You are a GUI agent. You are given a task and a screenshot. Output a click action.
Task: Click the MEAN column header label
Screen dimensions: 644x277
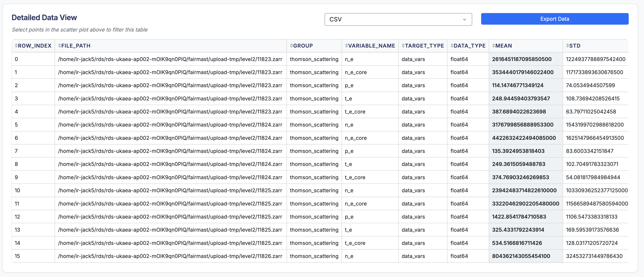pos(503,46)
